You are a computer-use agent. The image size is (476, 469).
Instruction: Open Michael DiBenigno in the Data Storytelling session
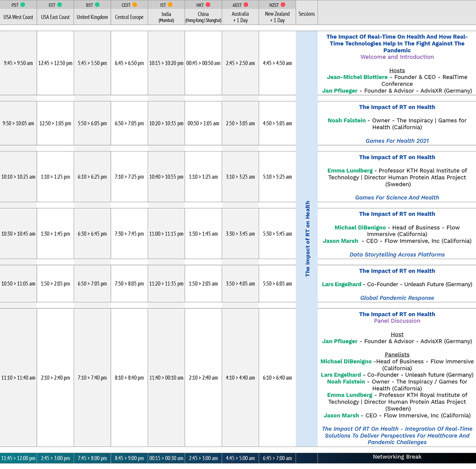pyautogui.click(x=360, y=228)
